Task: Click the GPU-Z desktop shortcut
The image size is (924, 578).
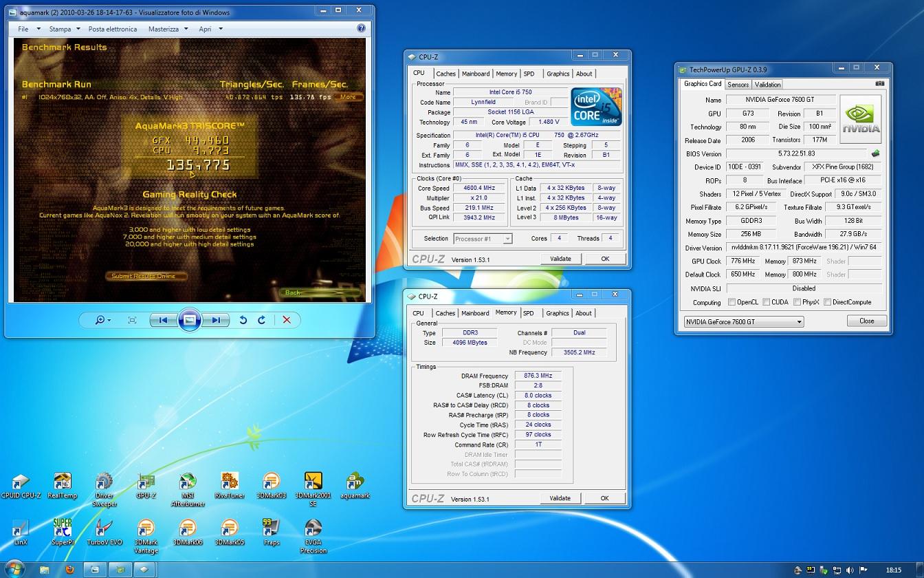Action: (146, 486)
